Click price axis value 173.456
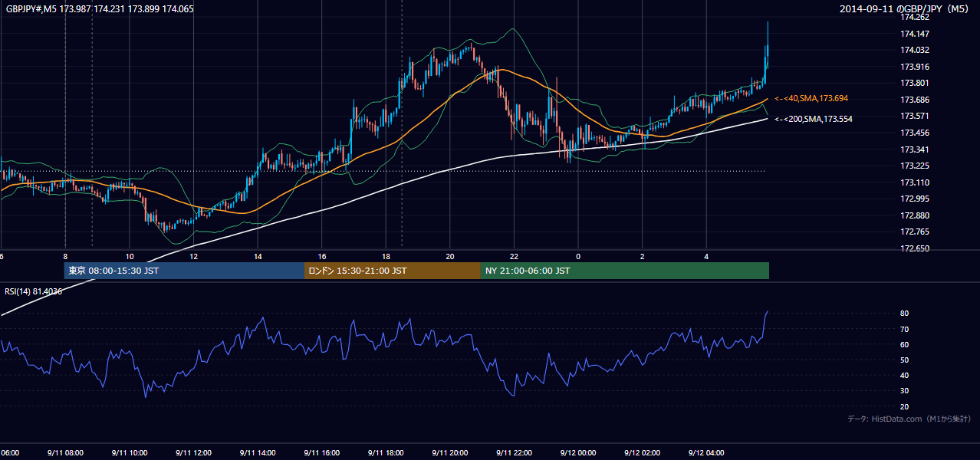980x460 pixels. [x=914, y=133]
